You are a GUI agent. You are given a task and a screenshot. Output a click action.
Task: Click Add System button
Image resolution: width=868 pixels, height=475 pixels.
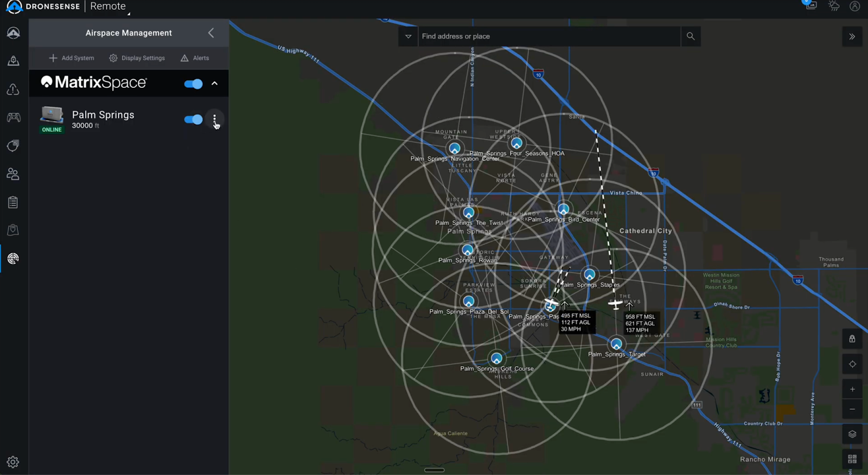click(x=72, y=58)
